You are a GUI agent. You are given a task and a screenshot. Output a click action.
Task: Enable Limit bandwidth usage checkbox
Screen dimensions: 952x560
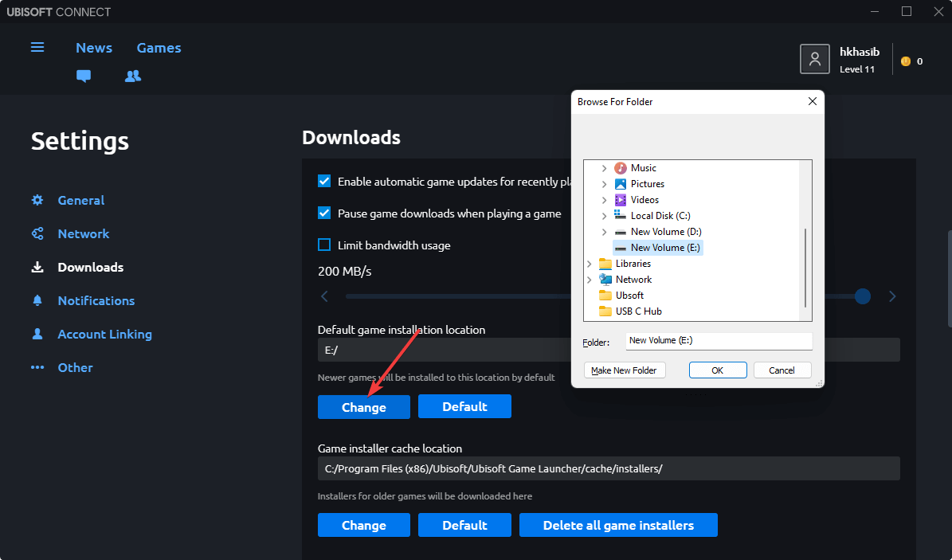(324, 245)
